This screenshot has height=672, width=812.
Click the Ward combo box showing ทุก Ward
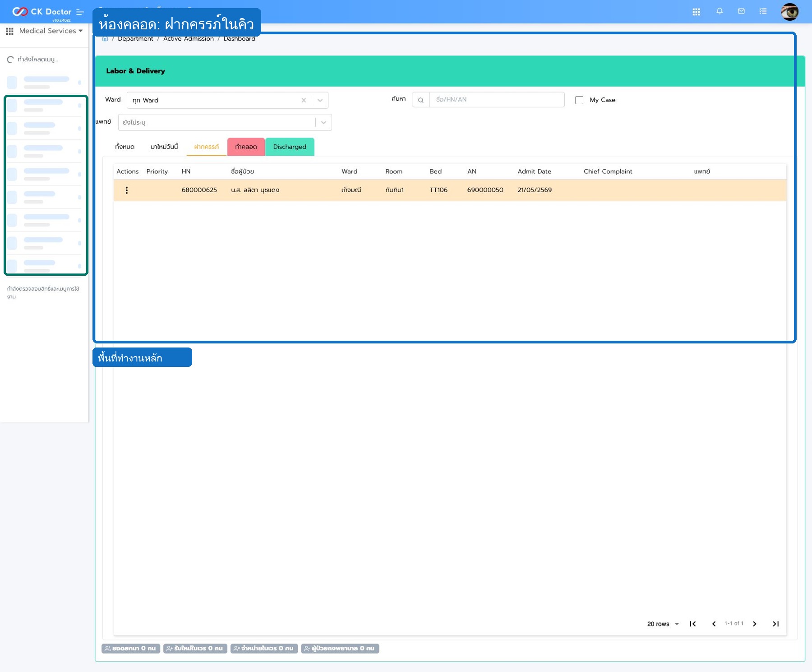coord(227,100)
